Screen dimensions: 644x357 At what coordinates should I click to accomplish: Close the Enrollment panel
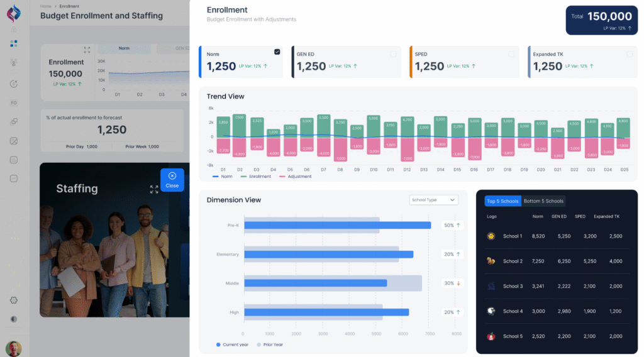172,180
